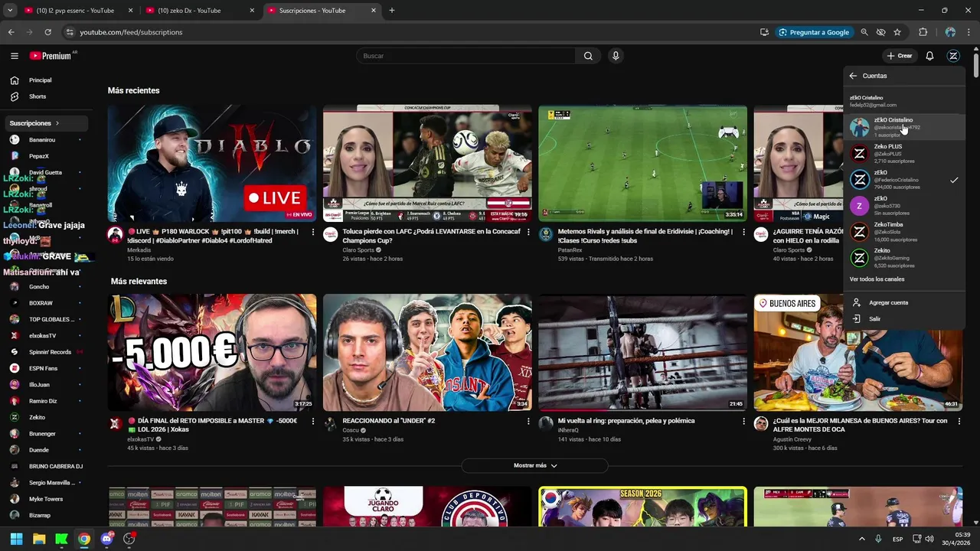This screenshot has width=980, height=551.
Task: Activate voice search microphone
Action: [x=616, y=56]
